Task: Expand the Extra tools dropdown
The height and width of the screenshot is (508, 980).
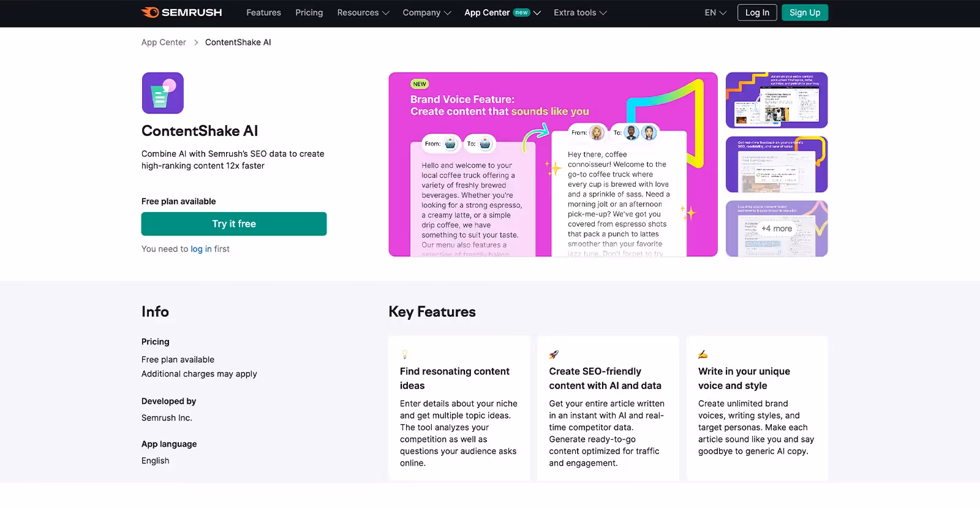Action: (x=580, y=12)
